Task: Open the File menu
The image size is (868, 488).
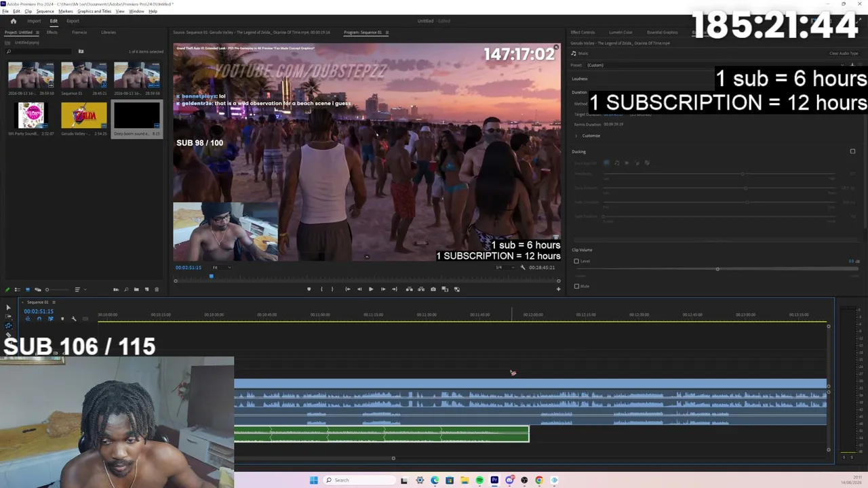Action: pos(5,12)
